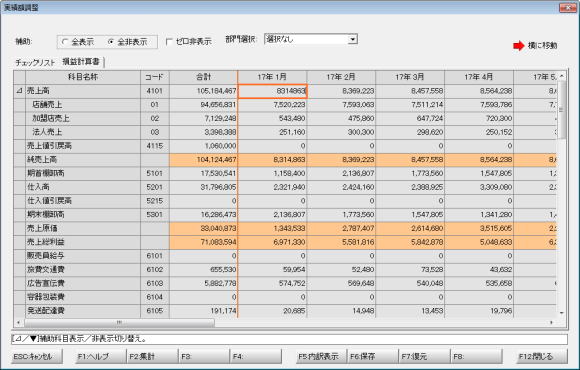Viewport: 580px width, 370px height.
Task: Collapse the 売上高 sub-accounts triangle
Action: pos(19,91)
